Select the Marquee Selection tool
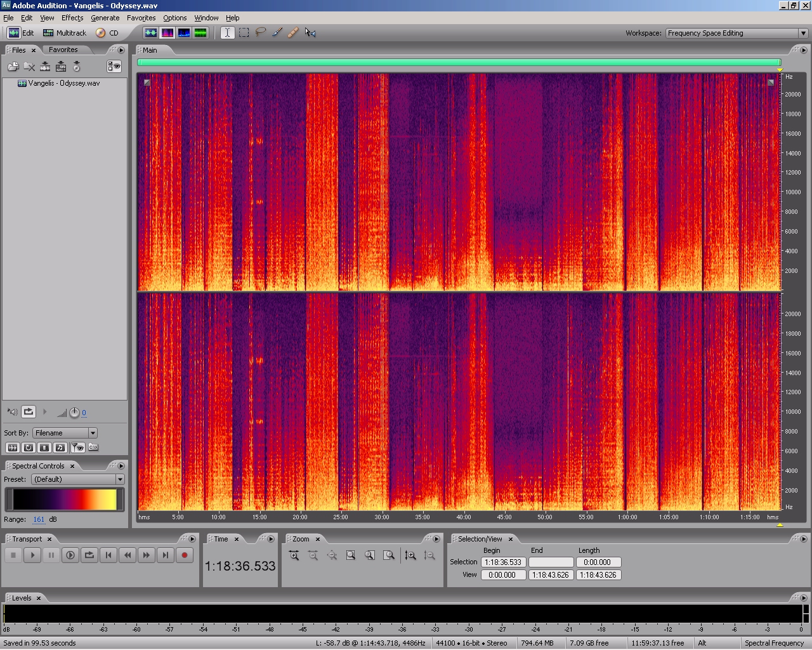The height and width of the screenshot is (650, 812). (x=244, y=32)
